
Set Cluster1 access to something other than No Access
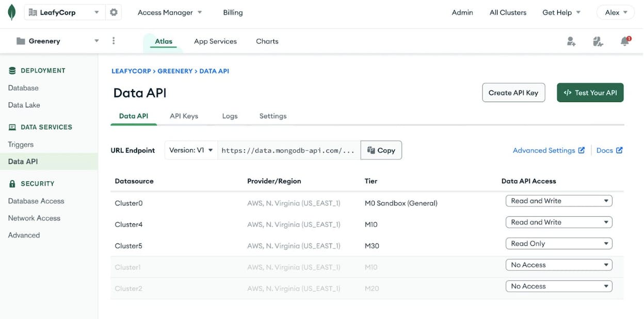[558, 264]
